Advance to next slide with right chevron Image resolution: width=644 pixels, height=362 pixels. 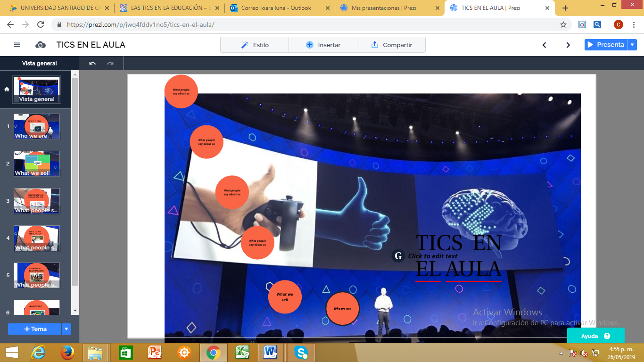(x=568, y=45)
